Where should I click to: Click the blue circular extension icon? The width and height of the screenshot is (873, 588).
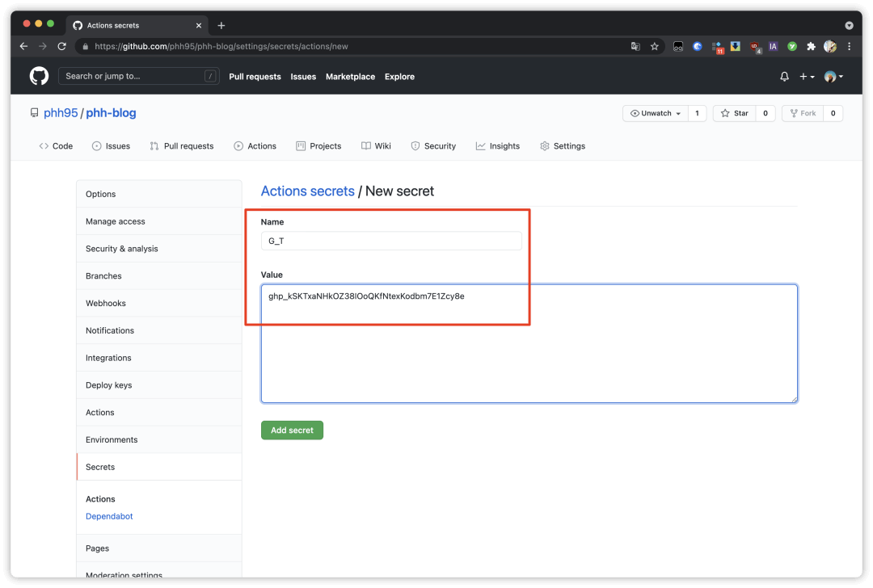[x=697, y=46]
